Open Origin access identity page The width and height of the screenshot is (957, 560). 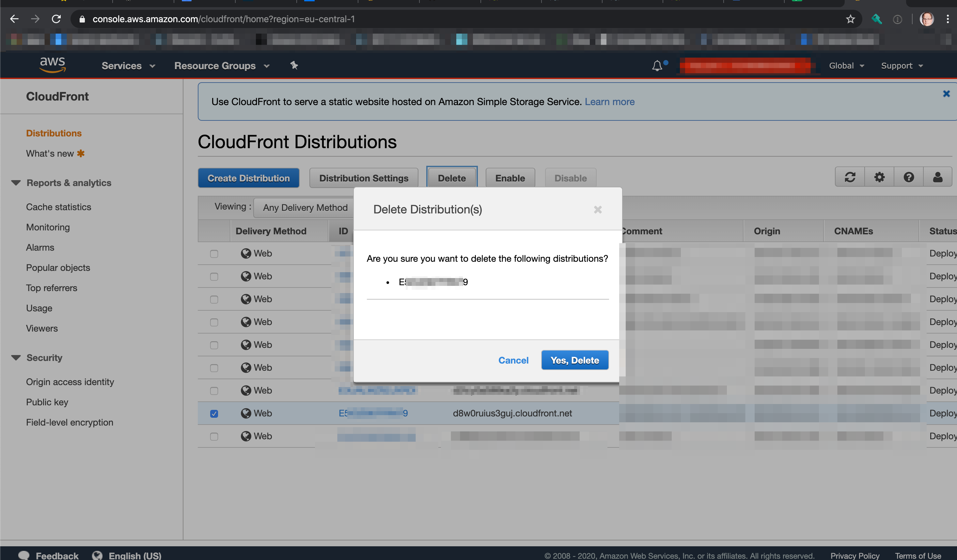tap(70, 382)
